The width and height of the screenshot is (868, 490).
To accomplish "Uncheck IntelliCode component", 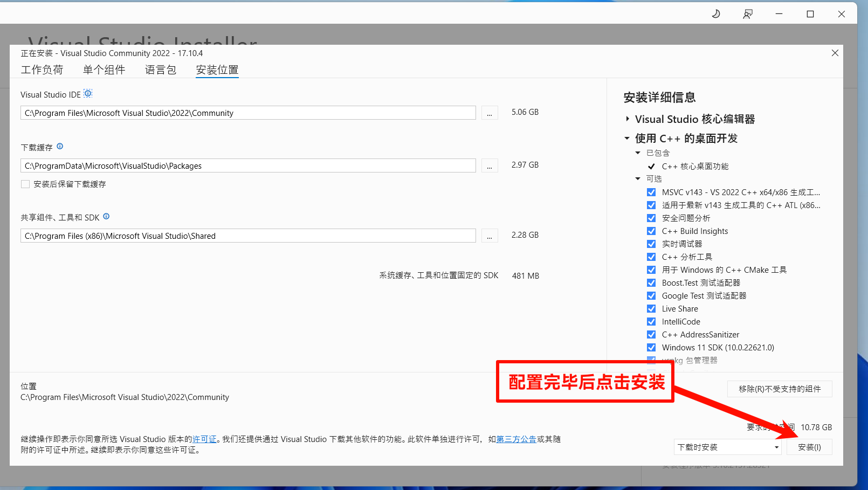I will [651, 322].
